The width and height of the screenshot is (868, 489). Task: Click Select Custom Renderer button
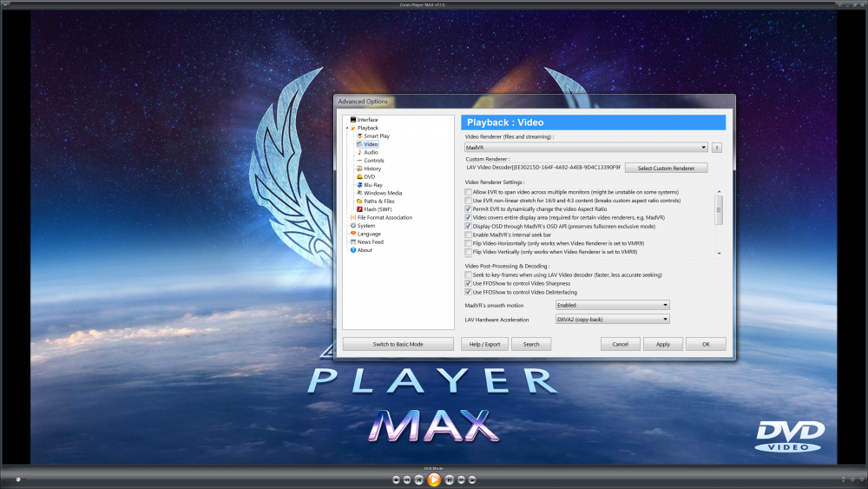tap(666, 168)
